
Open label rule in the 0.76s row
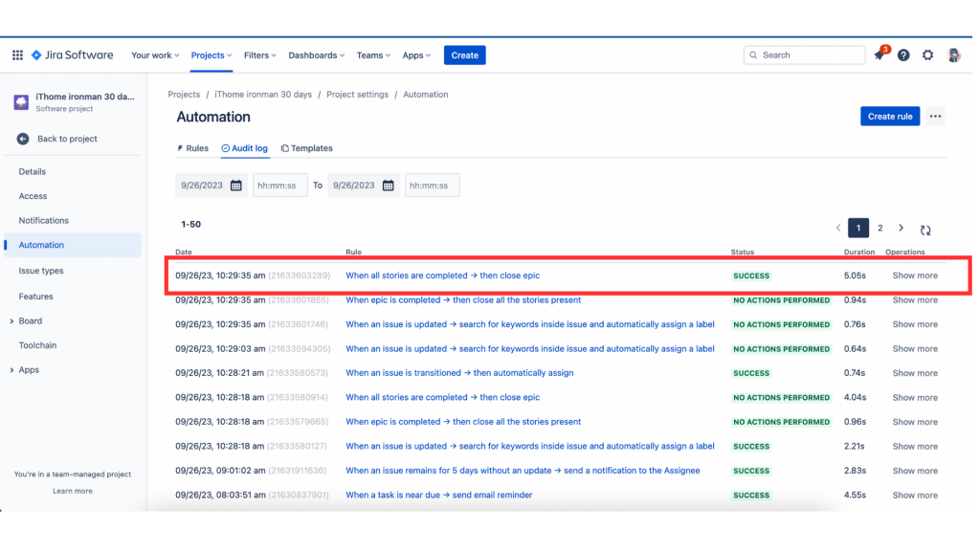[x=530, y=324]
